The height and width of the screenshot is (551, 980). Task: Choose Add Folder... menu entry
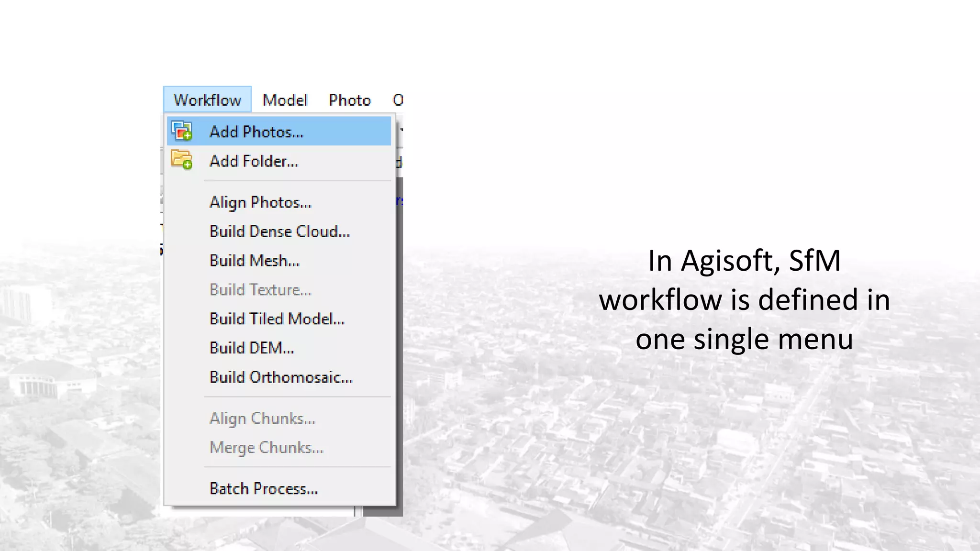(x=279, y=161)
